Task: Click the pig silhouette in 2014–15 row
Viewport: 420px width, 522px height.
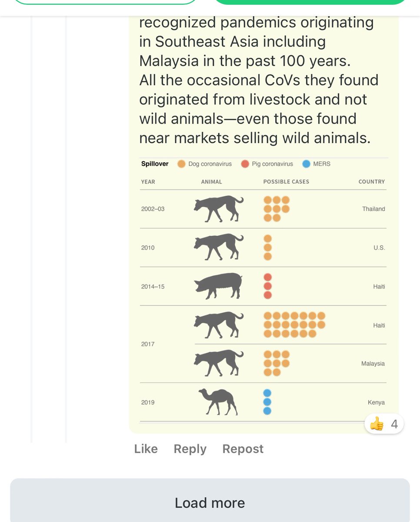Action: [x=218, y=286]
